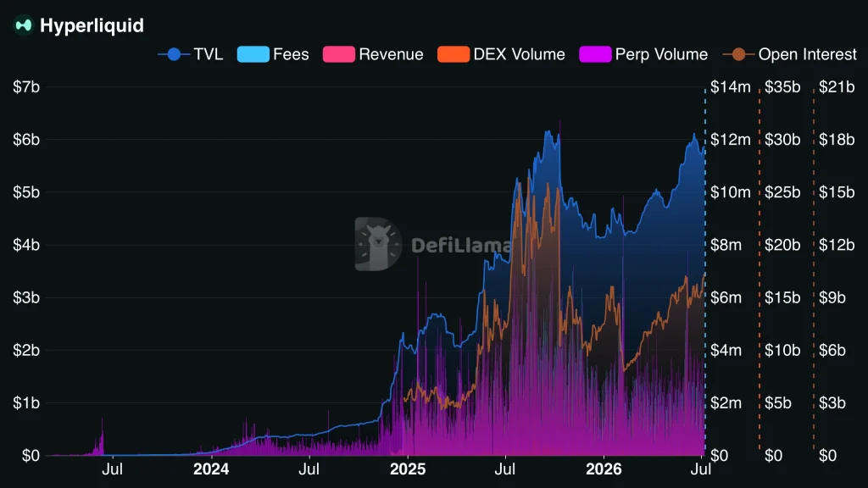Click the $14m fees axis label
Screen dimensions: 868x488
731,87
